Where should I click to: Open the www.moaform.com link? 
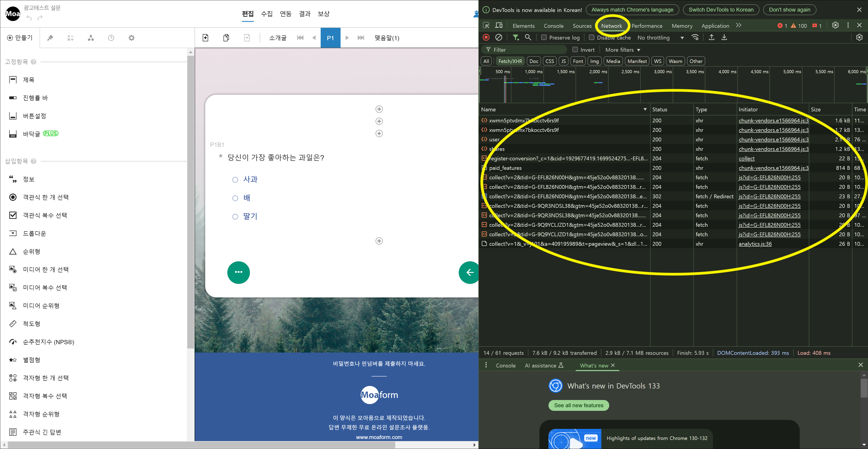(379, 437)
